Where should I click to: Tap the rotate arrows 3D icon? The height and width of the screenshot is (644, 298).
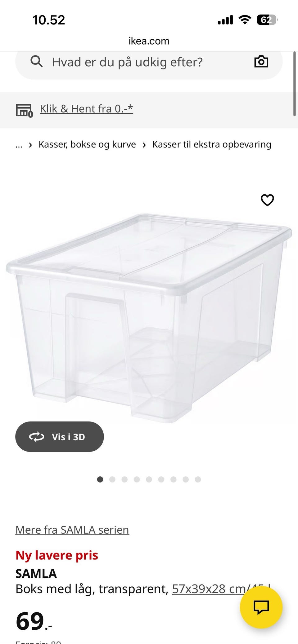37,437
